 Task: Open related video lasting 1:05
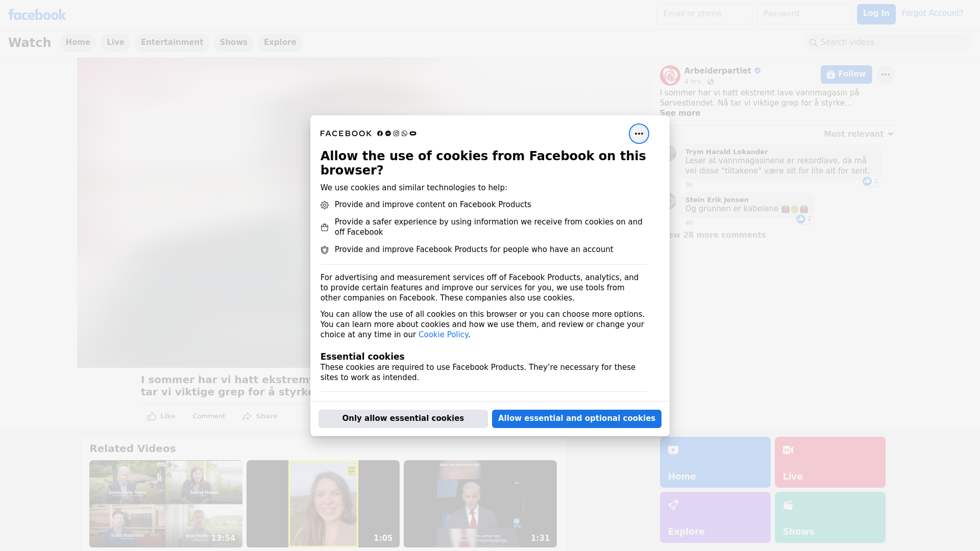click(323, 504)
